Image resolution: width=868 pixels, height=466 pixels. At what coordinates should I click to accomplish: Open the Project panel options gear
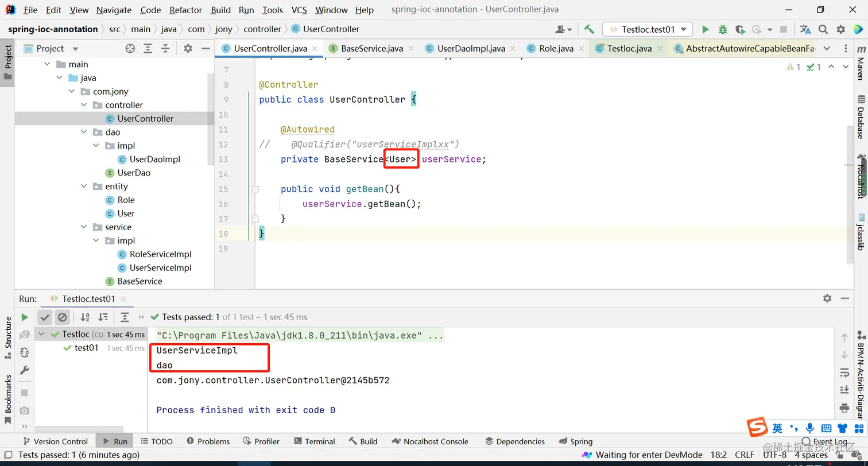coord(188,49)
